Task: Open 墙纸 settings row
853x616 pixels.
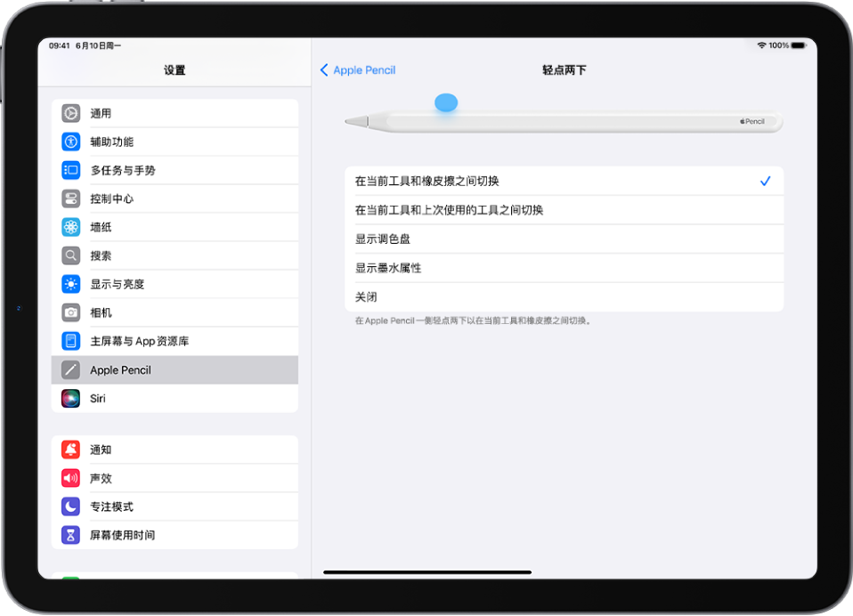Action: 175,227
